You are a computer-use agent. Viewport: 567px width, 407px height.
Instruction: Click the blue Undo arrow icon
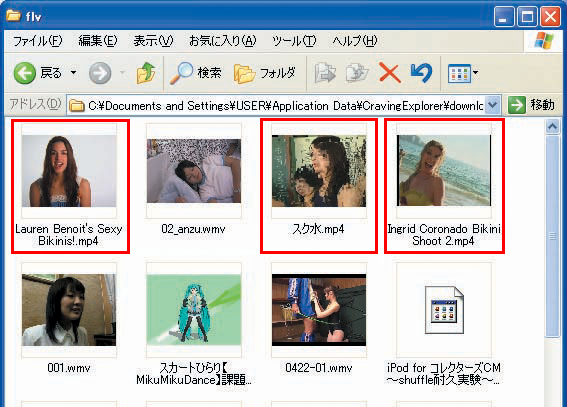click(x=421, y=73)
